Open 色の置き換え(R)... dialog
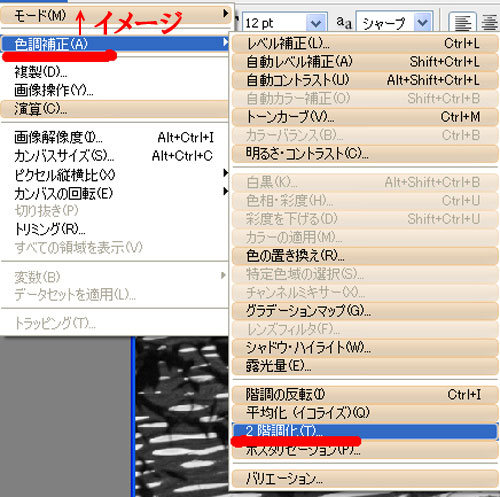The image size is (500, 497). click(x=365, y=256)
